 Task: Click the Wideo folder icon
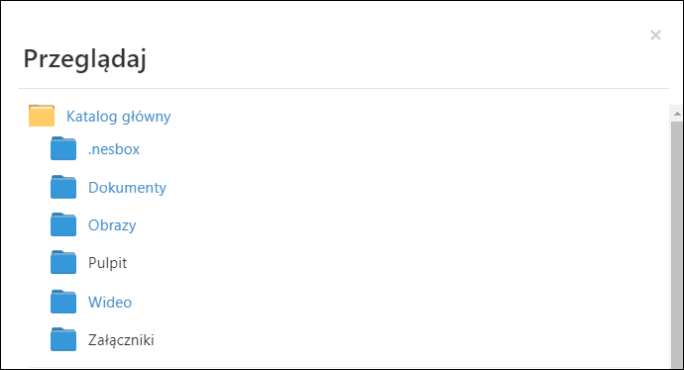coord(63,301)
